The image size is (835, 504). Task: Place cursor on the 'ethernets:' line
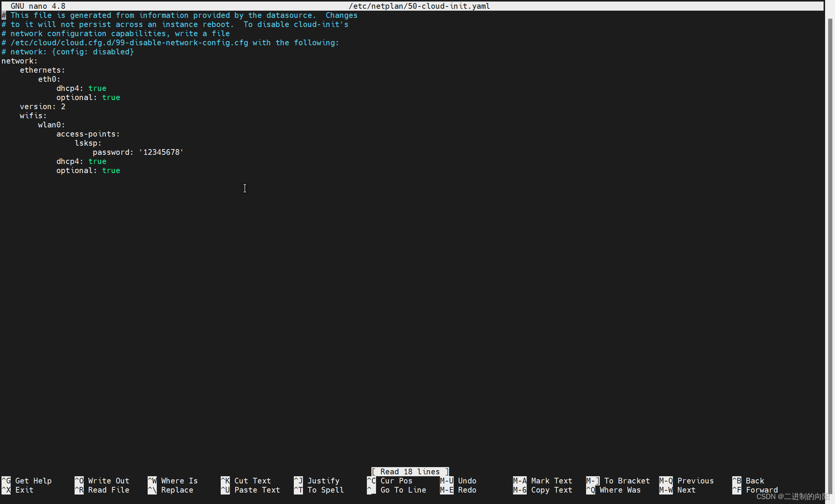pyautogui.click(x=43, y=70)
